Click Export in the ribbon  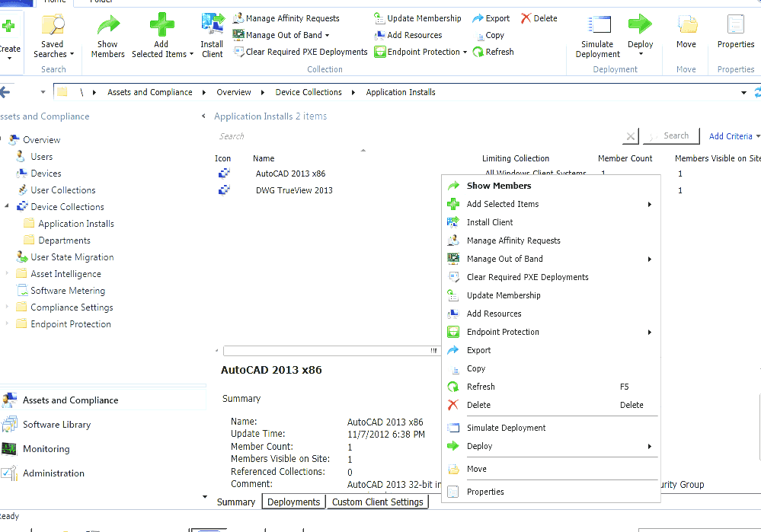click(x=491, y=18)
